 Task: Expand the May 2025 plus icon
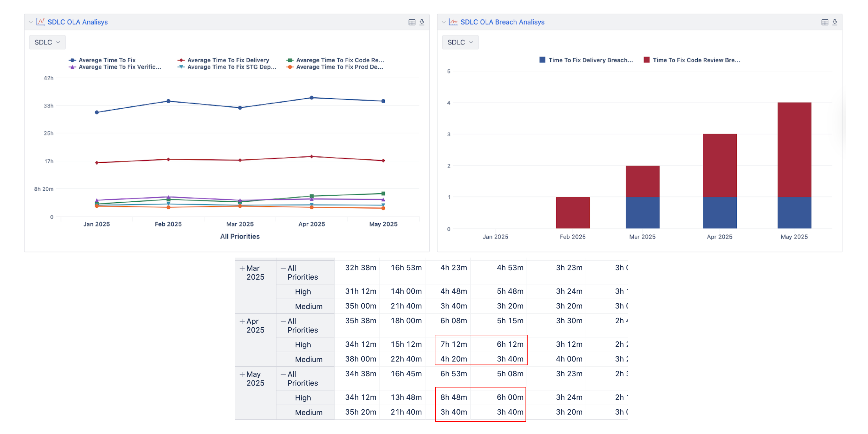coord(242,374)
